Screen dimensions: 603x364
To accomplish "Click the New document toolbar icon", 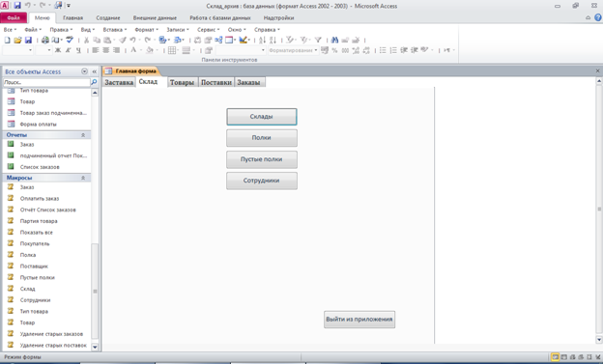I will [x=7, y=40].
